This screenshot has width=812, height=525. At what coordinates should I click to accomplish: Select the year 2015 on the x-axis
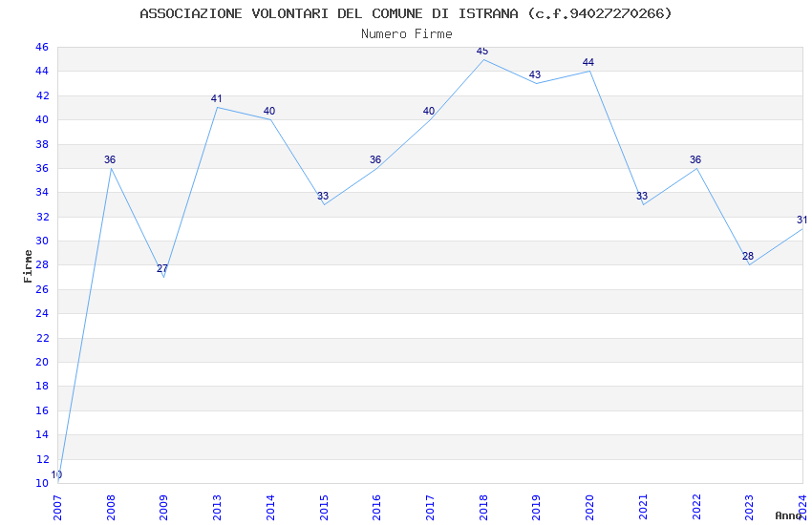[324, 508]
